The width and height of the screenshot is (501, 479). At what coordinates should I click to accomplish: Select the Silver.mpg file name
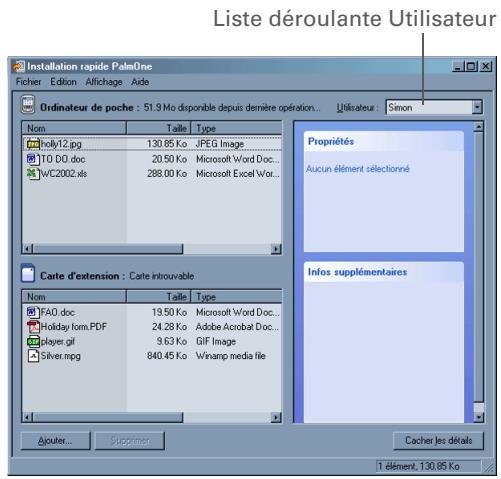pos(61,356)
